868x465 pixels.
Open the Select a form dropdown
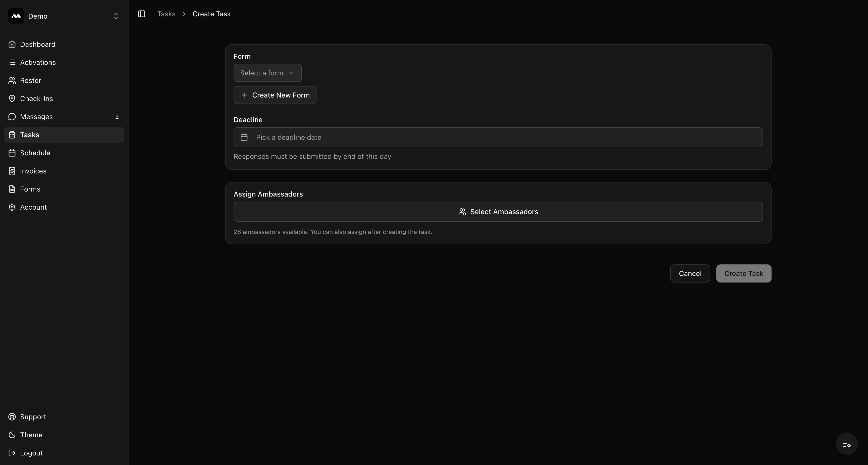coord(267,73)
